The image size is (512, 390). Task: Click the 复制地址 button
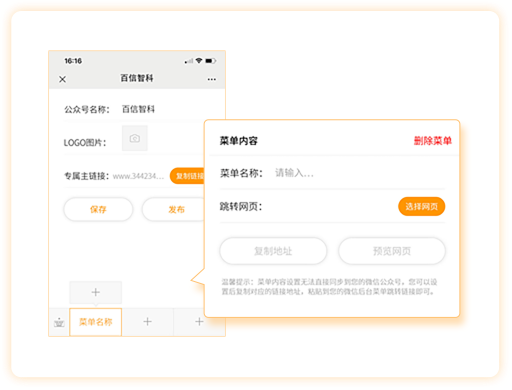tap(273, 251)
